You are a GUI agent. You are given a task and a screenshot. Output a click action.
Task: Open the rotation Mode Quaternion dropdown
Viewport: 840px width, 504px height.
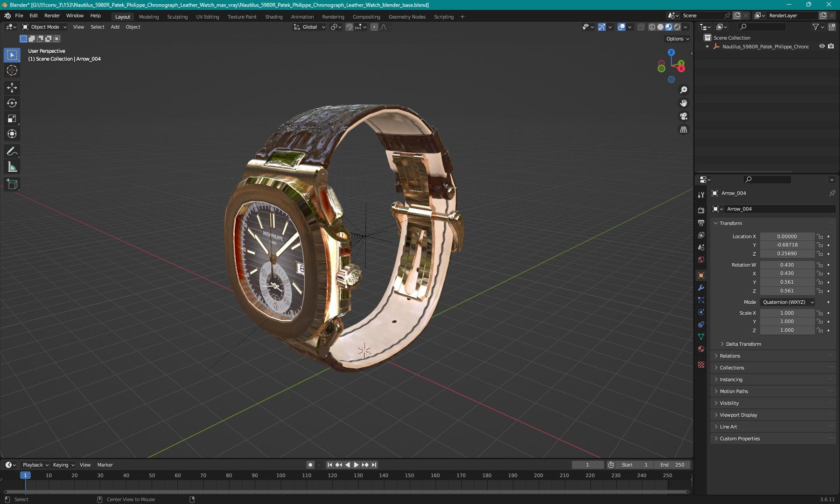click(x=787, y=302)
